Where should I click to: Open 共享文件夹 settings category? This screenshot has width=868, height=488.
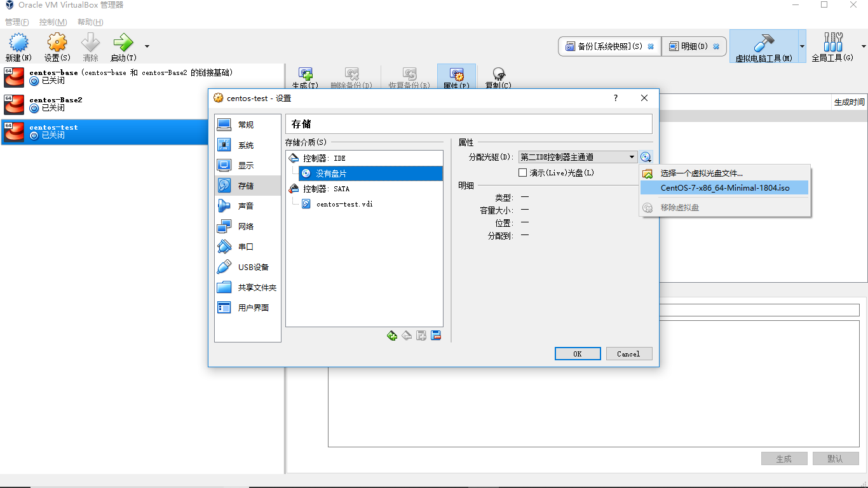click(248, 287)
